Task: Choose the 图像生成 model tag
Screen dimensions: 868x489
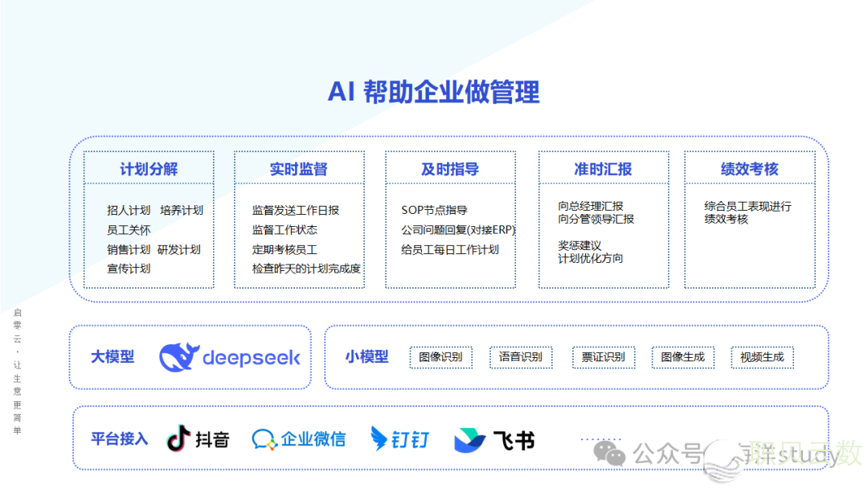Action: click(x=682, y=357)
